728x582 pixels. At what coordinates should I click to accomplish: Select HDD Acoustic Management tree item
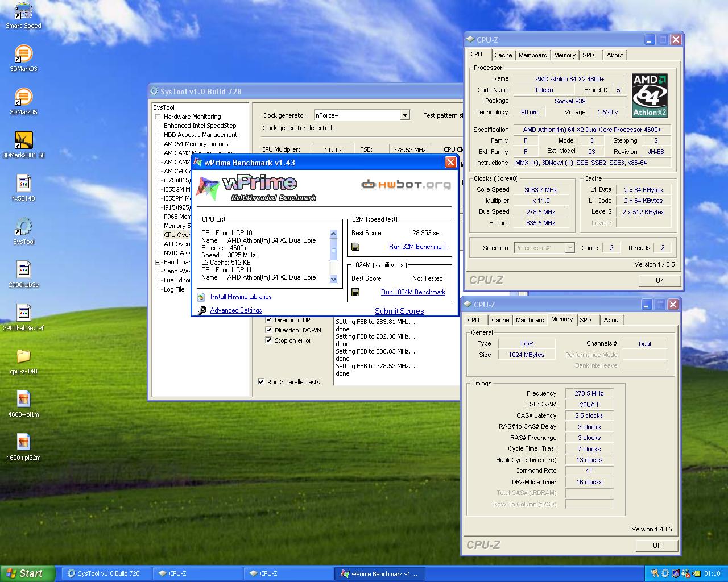(201, 135)
